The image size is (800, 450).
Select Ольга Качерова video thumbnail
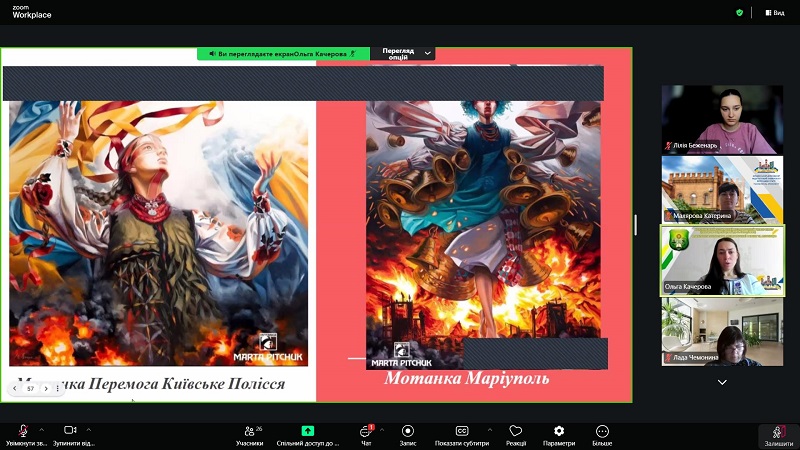tap(722, 261)
